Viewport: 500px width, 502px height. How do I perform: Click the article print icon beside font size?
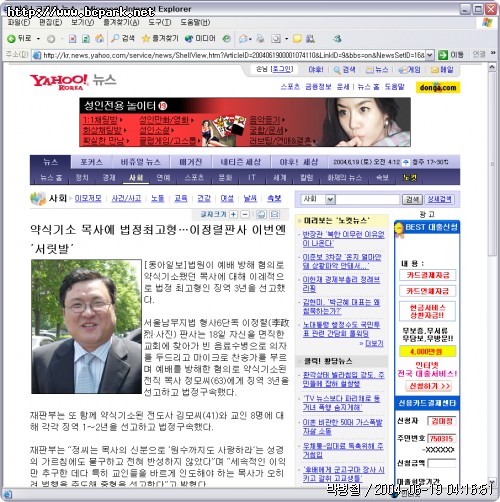pyautogui.click(x=262, y=214)
